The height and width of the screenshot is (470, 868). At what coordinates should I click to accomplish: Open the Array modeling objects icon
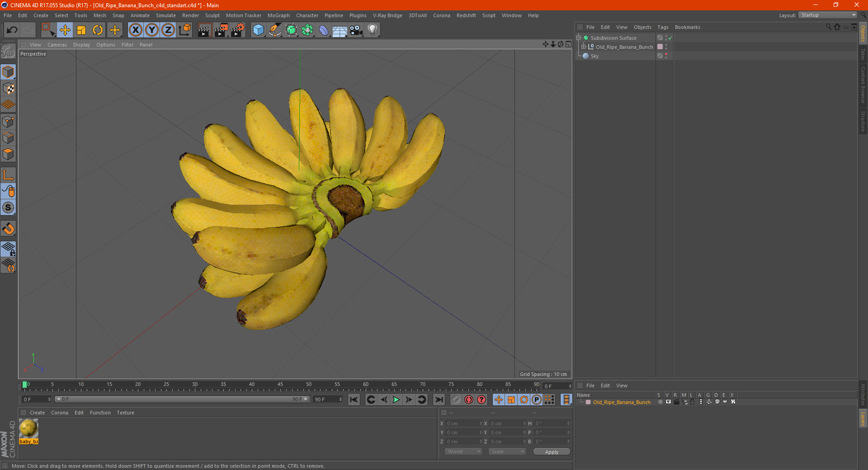coord(307,30)
